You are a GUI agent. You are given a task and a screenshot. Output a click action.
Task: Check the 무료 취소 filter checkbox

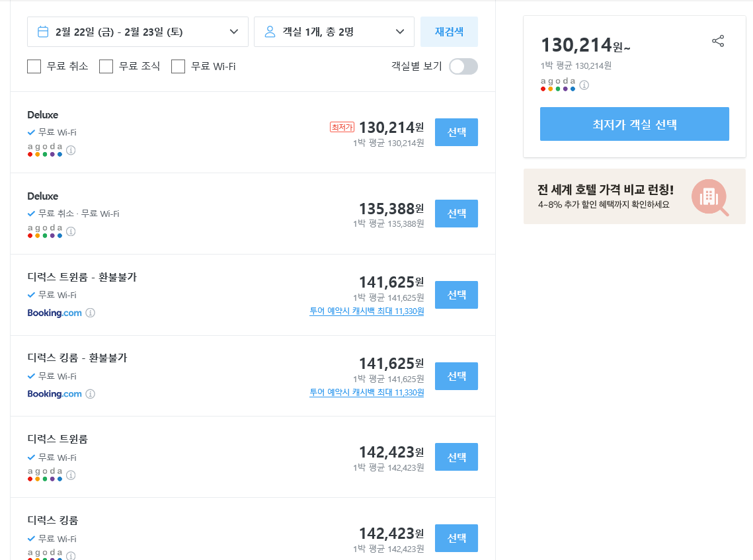(x=34, y=67)
